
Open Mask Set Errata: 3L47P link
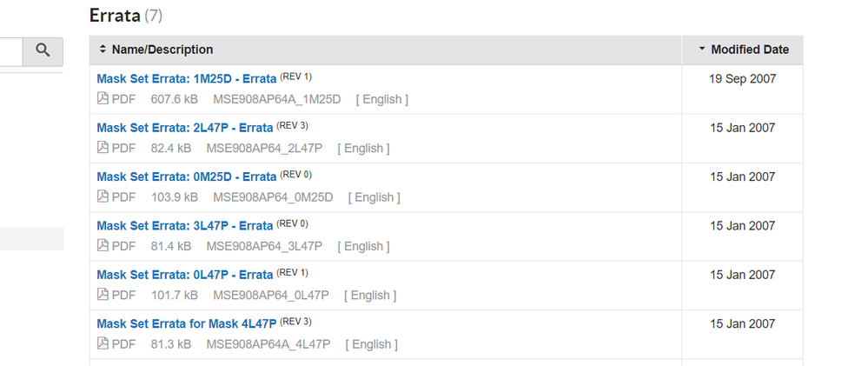click(x=184, y=226)
